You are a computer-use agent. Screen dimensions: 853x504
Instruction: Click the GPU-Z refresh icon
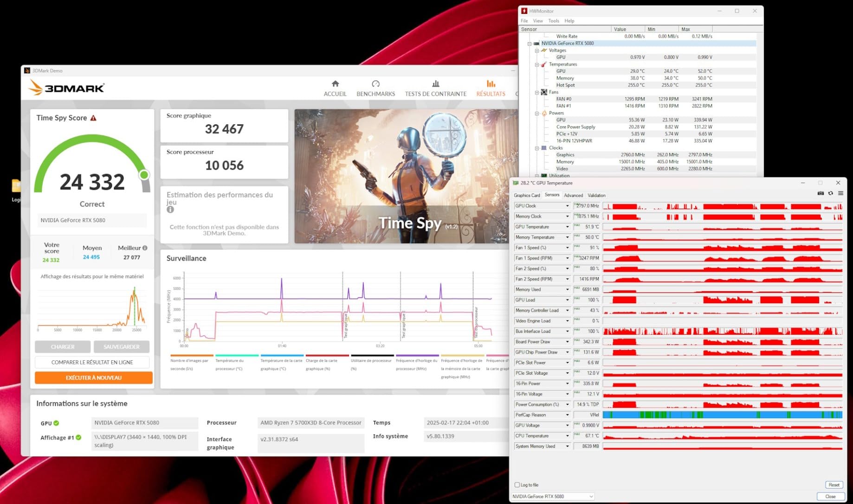point(830,193)
